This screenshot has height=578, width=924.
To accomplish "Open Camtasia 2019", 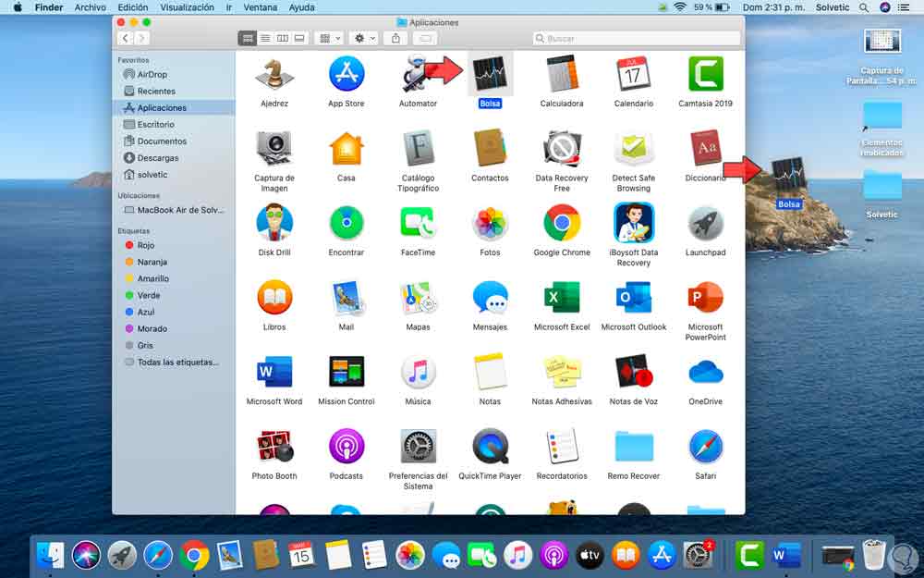I will [x=705, y=74].
